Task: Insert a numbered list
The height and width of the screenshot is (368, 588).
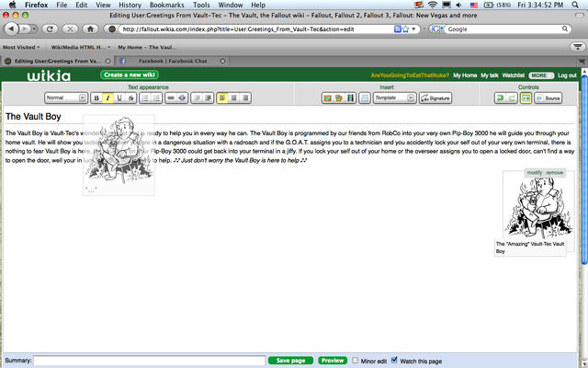Action: pyautogui.click(x=157, y=98)
